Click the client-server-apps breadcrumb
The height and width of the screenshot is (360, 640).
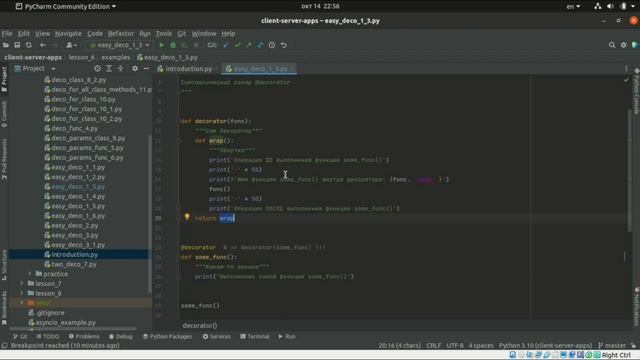(x=33, y=58)
